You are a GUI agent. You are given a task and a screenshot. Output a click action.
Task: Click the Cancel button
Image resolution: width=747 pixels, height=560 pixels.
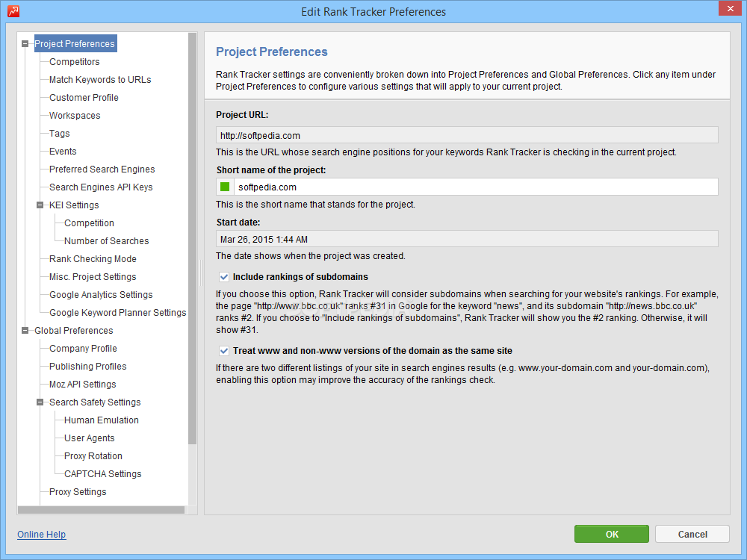(x=692, y=534)
